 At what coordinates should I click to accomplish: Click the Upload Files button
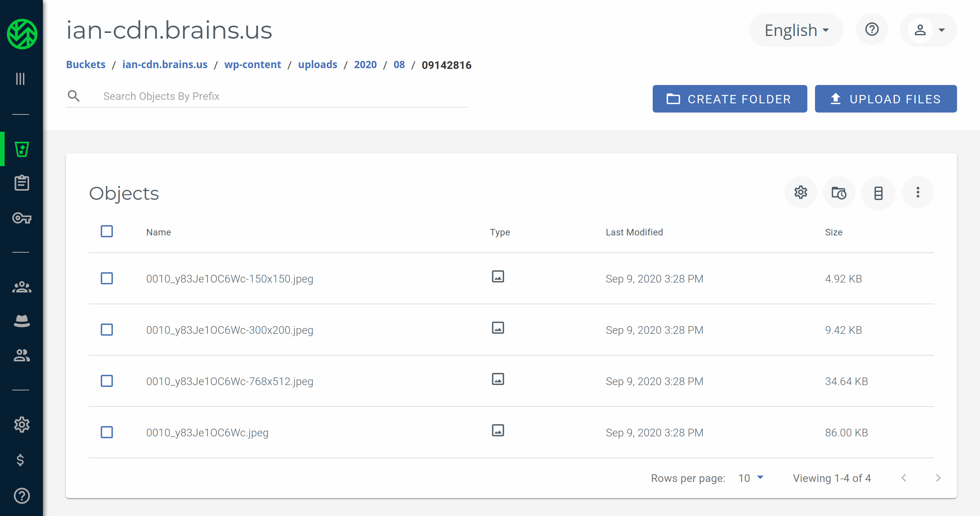(885, 99)
